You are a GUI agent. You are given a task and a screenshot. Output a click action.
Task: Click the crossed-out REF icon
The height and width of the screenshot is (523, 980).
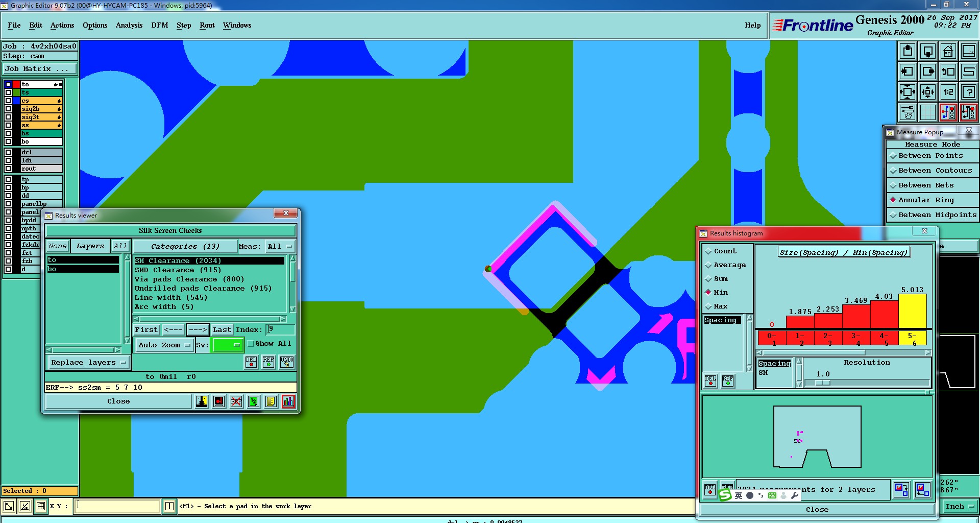(236, 401)
